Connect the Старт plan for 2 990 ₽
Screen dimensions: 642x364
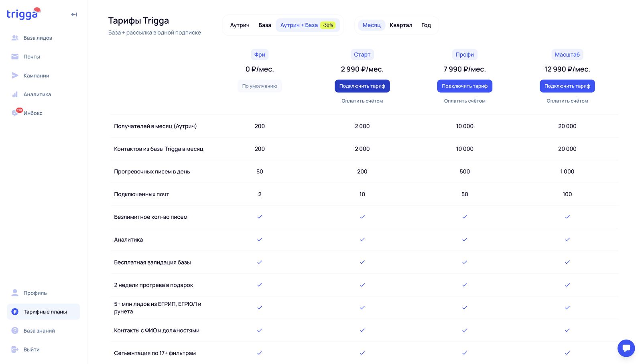[x=362, y=86]
